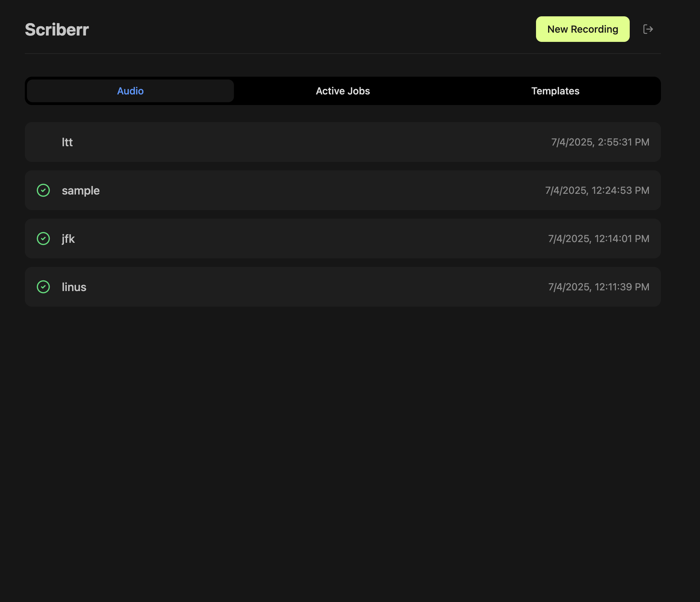Switch to the Audio tab

pyautogui.click(x=130, y=91)
